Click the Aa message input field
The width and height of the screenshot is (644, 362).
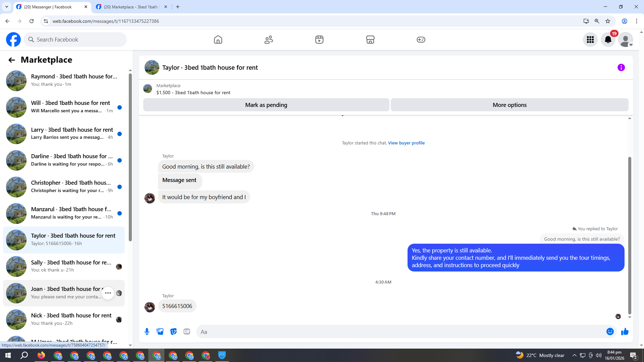(x=399, y=331)
